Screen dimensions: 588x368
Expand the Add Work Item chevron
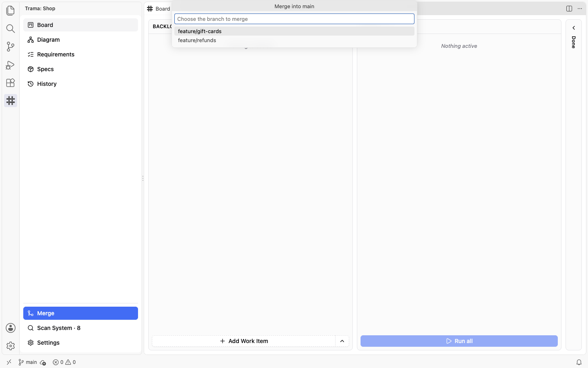click(342, 341)
